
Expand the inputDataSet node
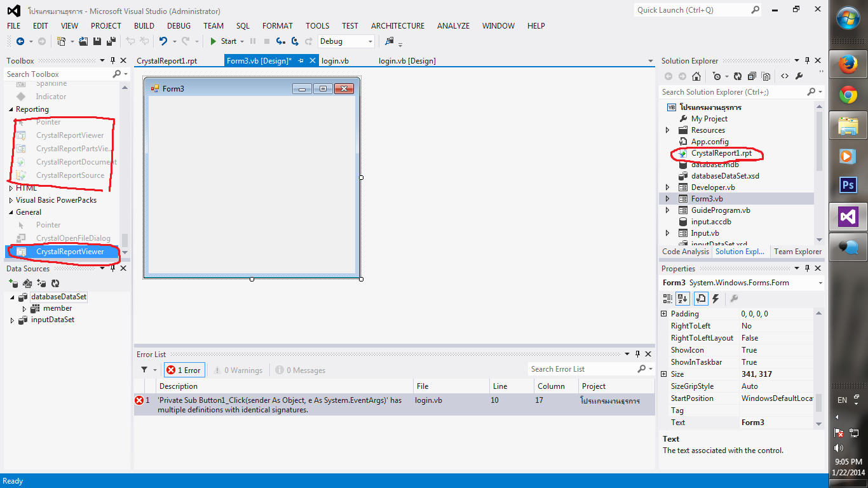coord(12,320)
